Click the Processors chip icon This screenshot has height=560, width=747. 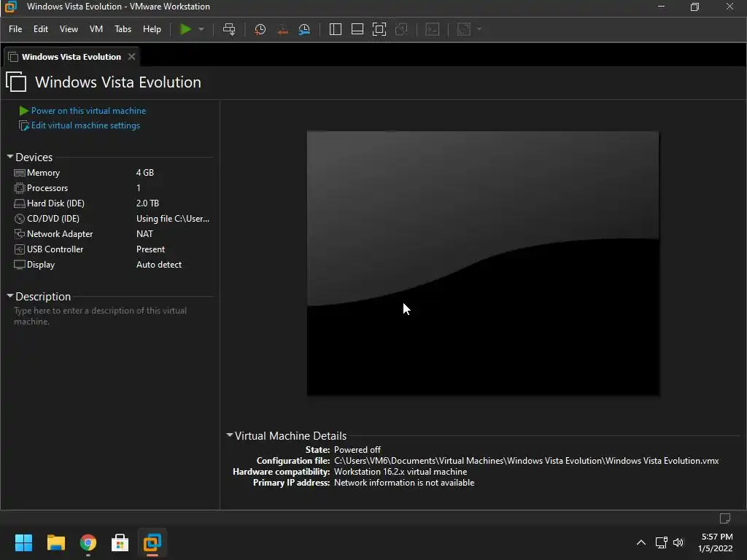(20, 188)
